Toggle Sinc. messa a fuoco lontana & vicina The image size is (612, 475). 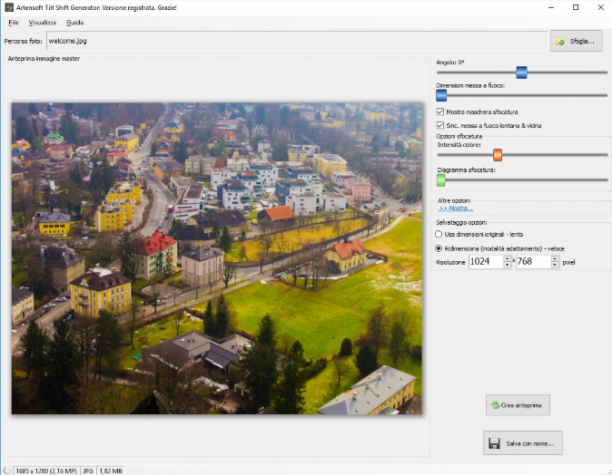pyautogui.click(x=440, y=125)
